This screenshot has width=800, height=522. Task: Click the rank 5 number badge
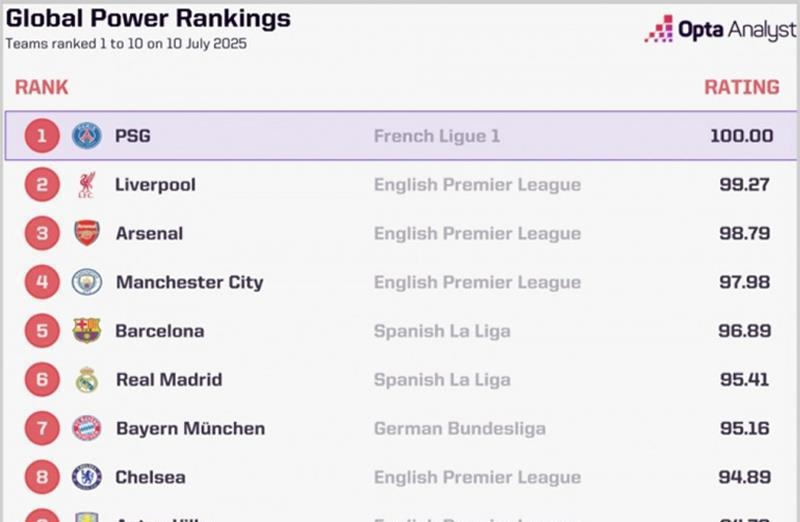tap(42, 331)
